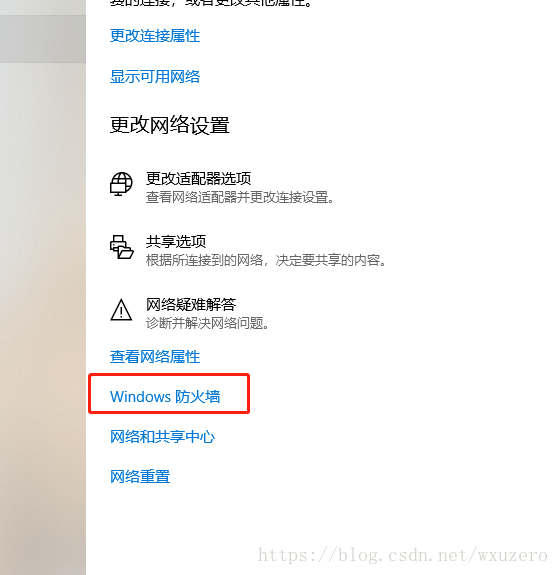Select the 共享选项 title

click(x=176, y=242)
